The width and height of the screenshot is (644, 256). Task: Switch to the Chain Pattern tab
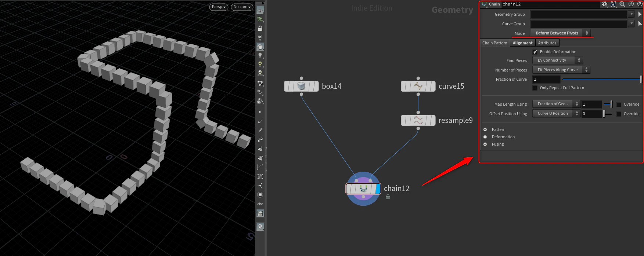(494, 43)
